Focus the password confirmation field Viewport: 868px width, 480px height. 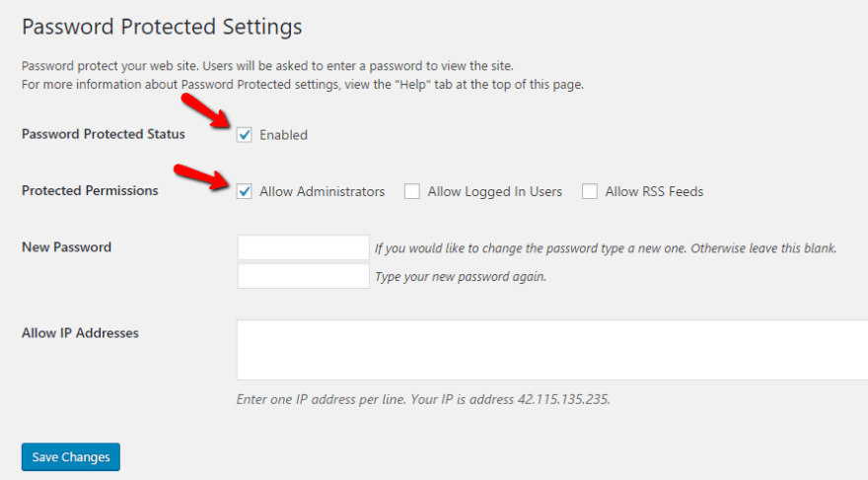[303, 276]
